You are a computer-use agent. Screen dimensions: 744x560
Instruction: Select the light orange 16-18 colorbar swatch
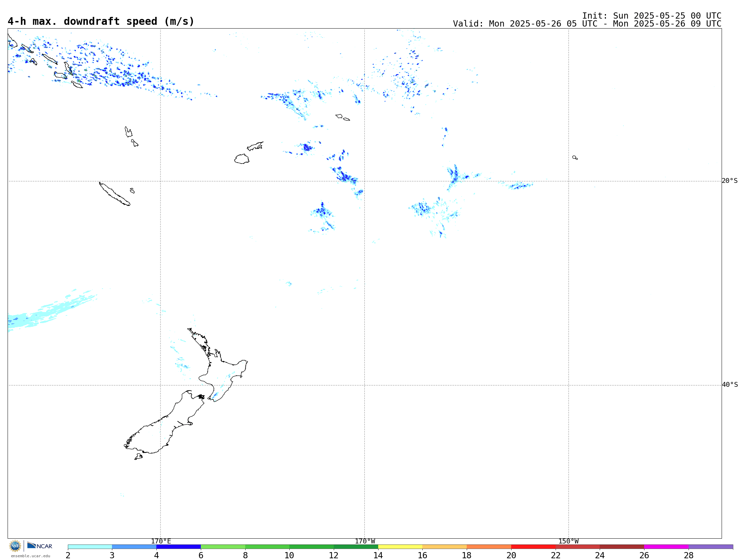point(445,547)
